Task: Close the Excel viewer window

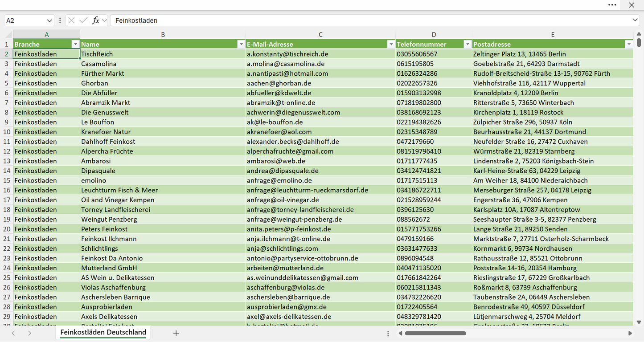Action: point(632,5)
